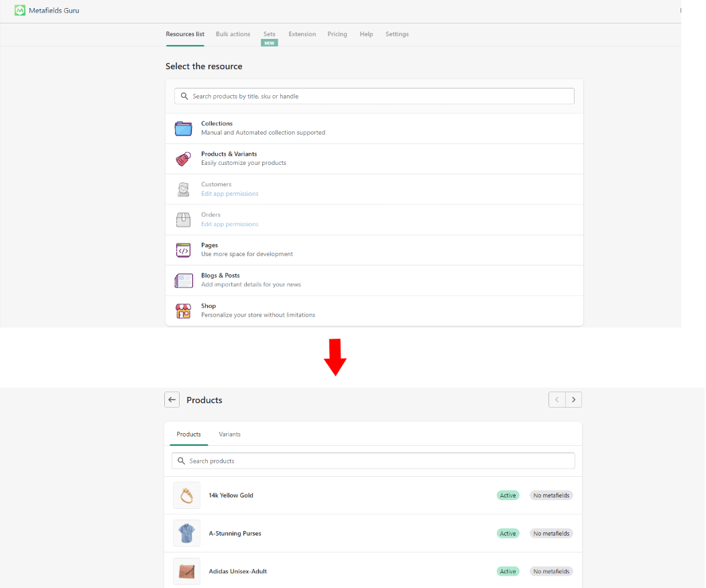Switch to the Bulk actions tab
Viewport: 706px width, 588px height.
point(233,34)
